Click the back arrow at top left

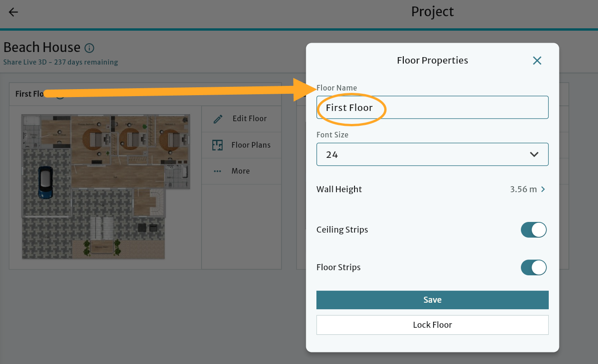pyautogui.click(x=13, y=12)
